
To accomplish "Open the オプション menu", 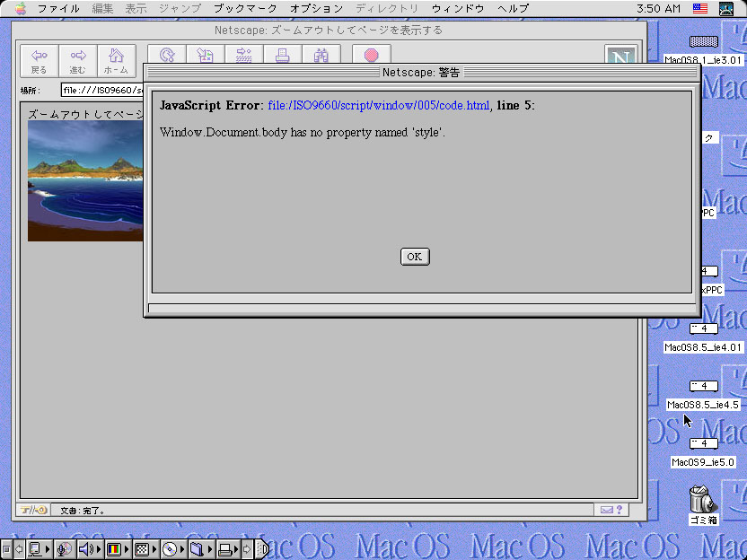I will click(316, 8).
